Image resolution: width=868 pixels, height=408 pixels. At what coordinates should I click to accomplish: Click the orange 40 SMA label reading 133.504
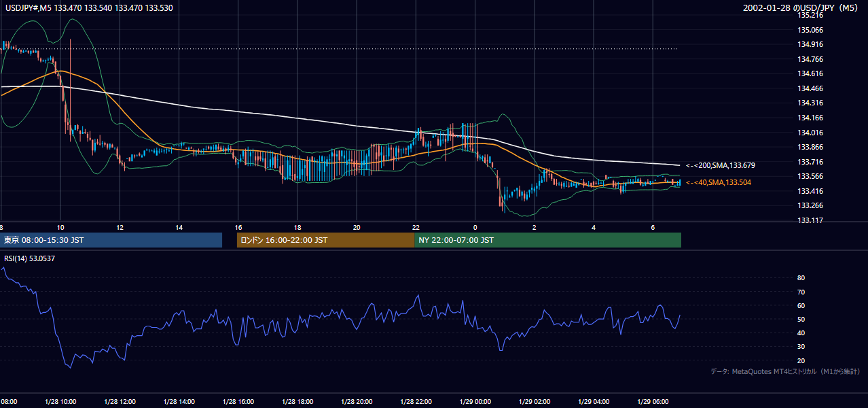pyautogui.click(x=719, y=182)
